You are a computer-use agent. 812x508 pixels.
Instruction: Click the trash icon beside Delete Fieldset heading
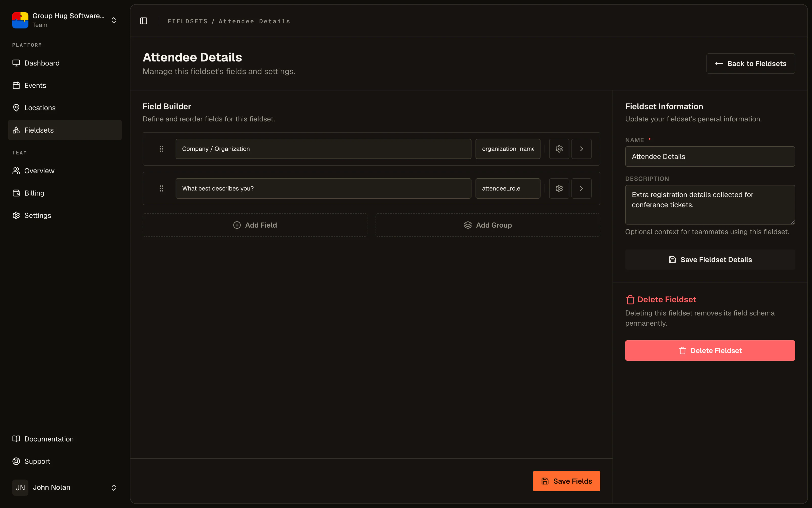point(630,299)
